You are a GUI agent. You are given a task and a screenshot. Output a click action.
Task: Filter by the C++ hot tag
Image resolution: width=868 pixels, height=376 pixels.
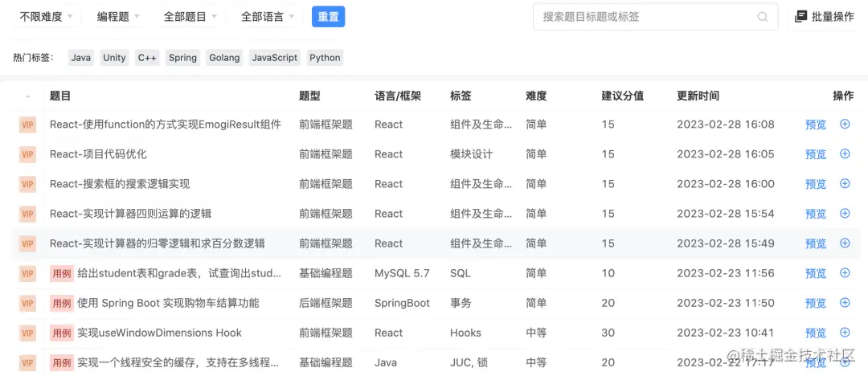(x=147, y=58)
